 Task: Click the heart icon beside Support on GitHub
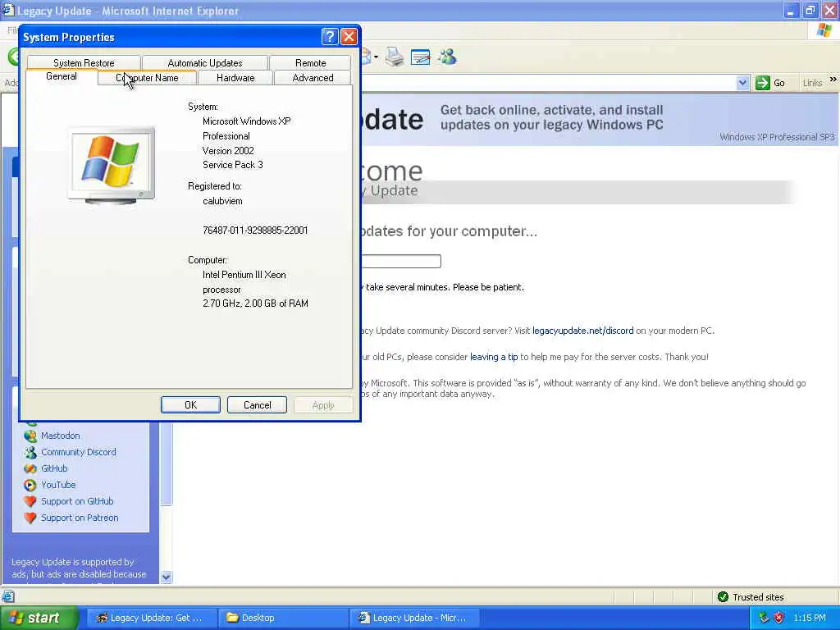tap(30, 501)
